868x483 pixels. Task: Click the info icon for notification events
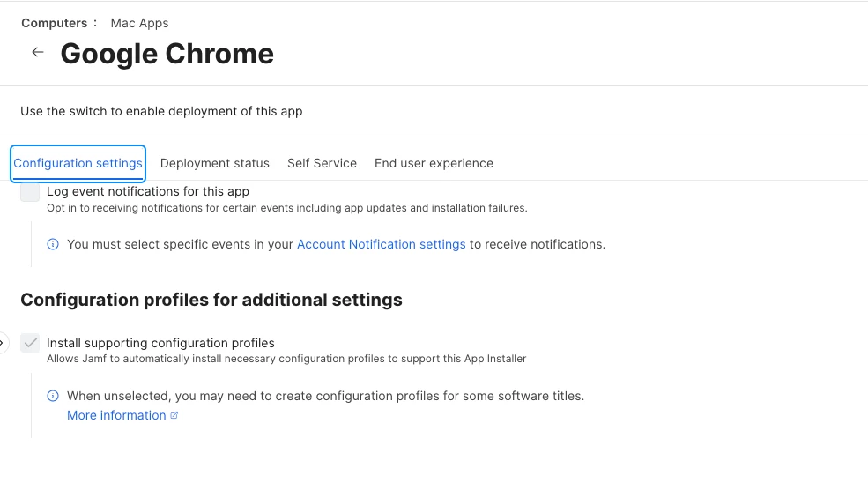pos(53,244)
